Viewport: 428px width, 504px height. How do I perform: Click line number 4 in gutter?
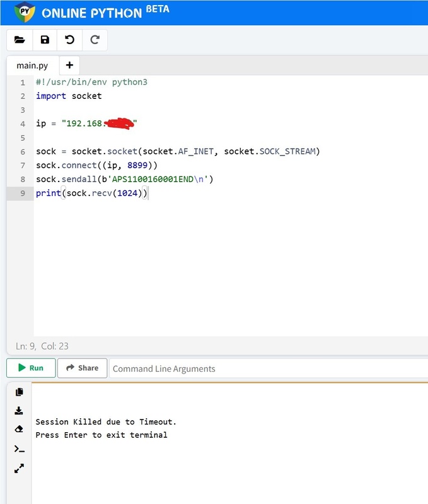pos(23,123)
